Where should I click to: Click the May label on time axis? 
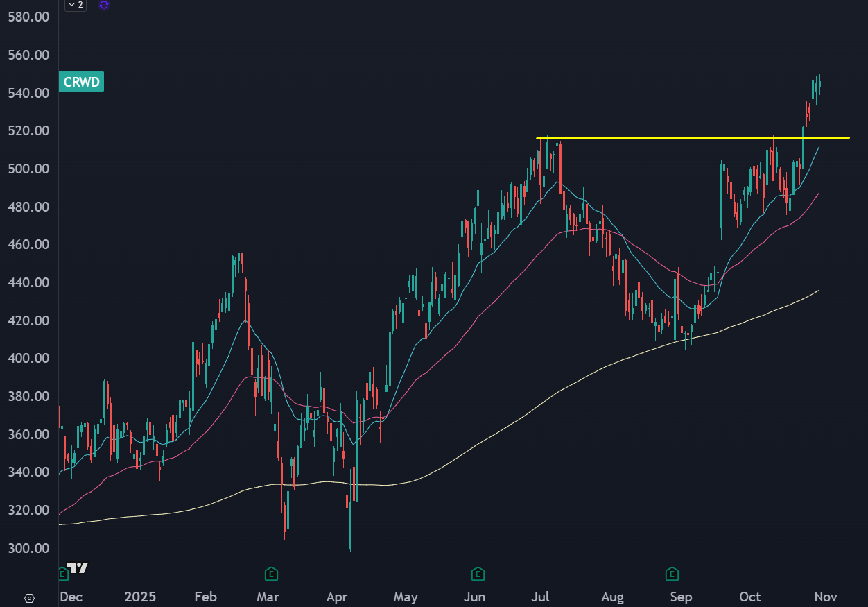tap(406, 597)
